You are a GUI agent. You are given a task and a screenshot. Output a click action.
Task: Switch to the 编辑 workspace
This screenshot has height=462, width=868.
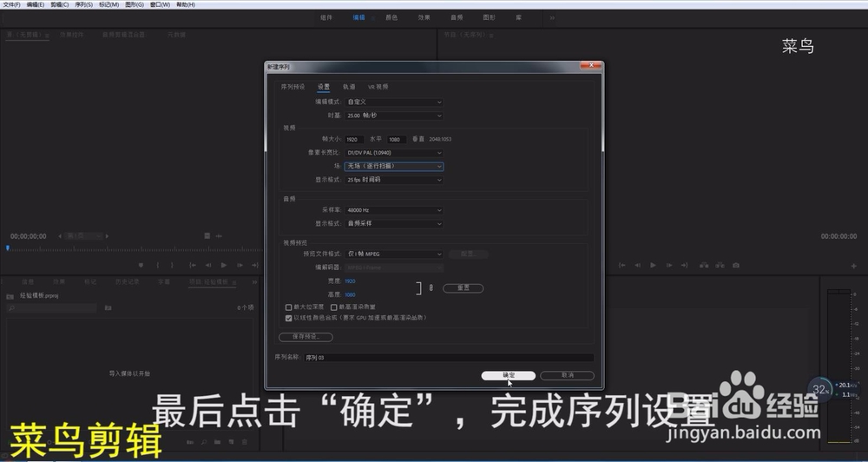358,17
